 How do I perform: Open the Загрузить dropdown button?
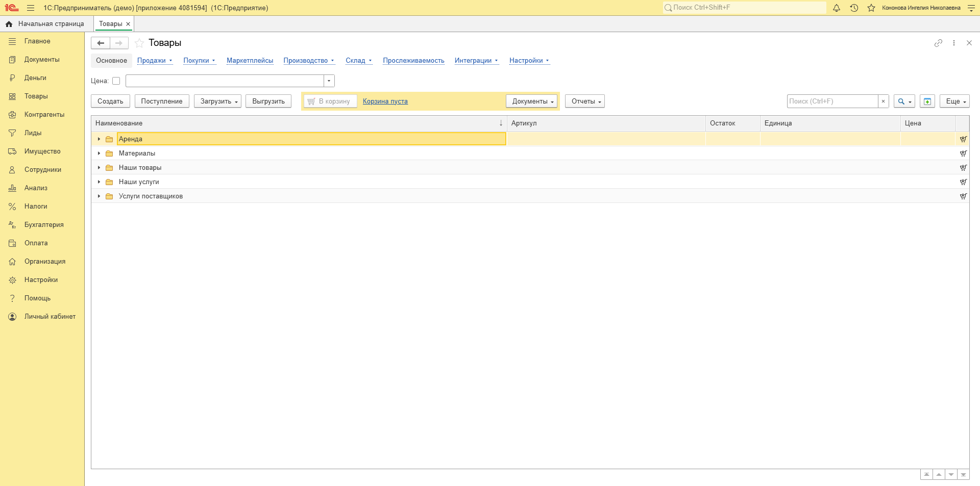(x=217, y=101)
